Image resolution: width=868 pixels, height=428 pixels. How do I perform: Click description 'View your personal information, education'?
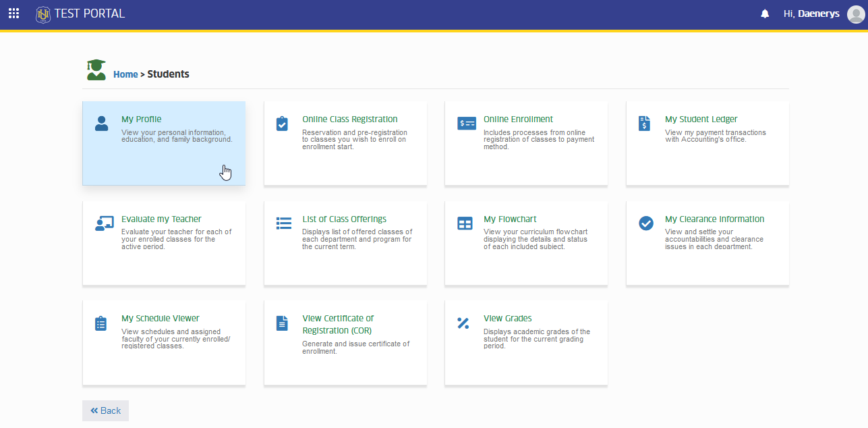pyautogui.click(x=177, y=136)
